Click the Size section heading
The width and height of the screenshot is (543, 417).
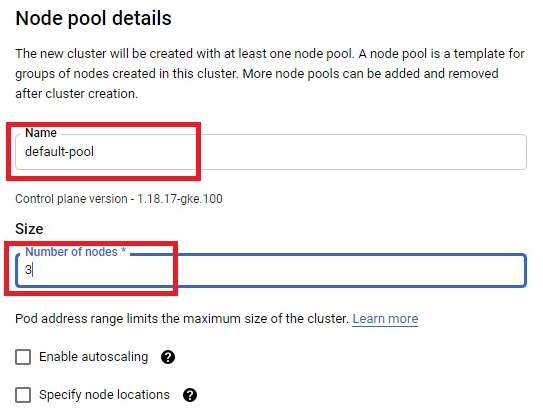click(29, 229)
